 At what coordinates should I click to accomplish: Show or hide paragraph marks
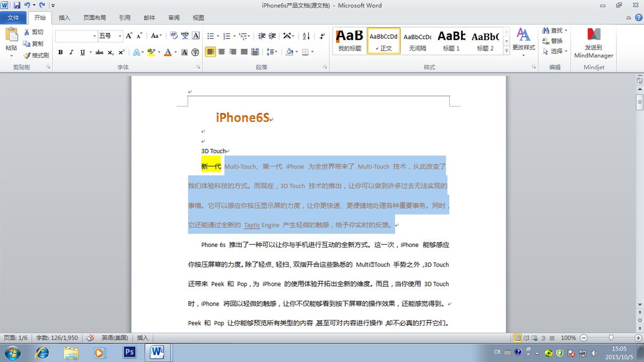point(322,36)
